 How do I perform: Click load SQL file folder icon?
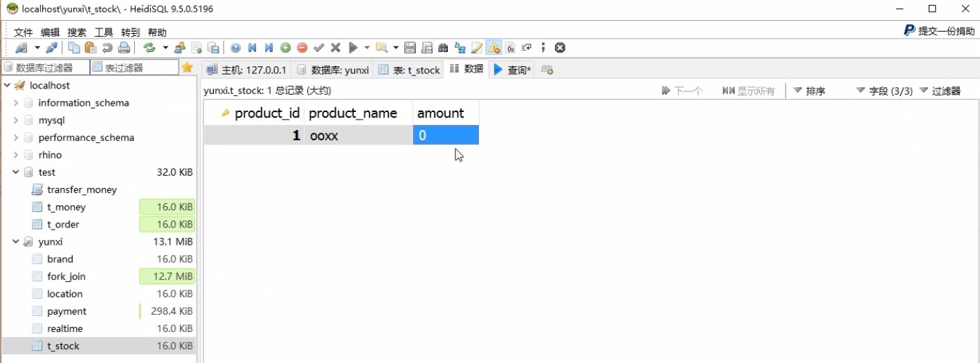[381, 48]
